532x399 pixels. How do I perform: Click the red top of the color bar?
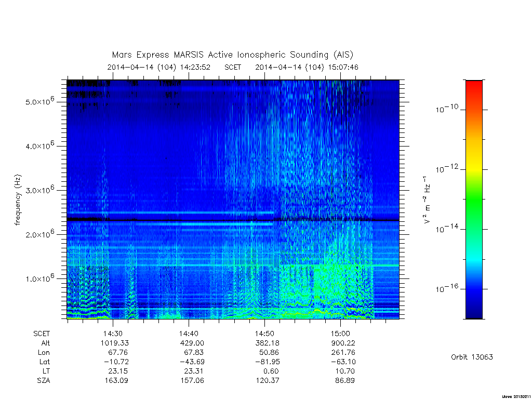pos(474,85)
